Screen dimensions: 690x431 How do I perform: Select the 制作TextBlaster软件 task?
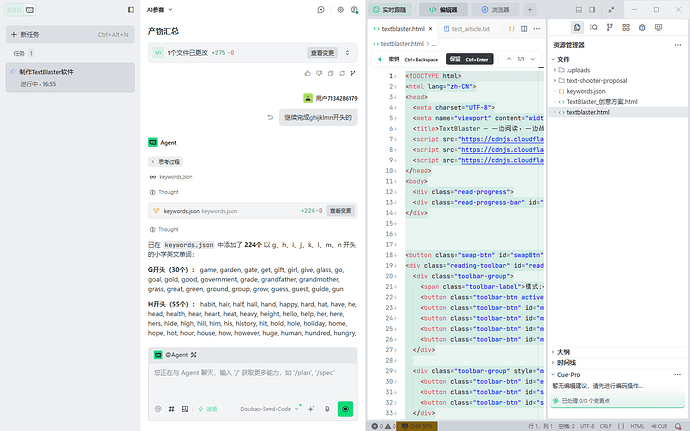coord(70,77)
